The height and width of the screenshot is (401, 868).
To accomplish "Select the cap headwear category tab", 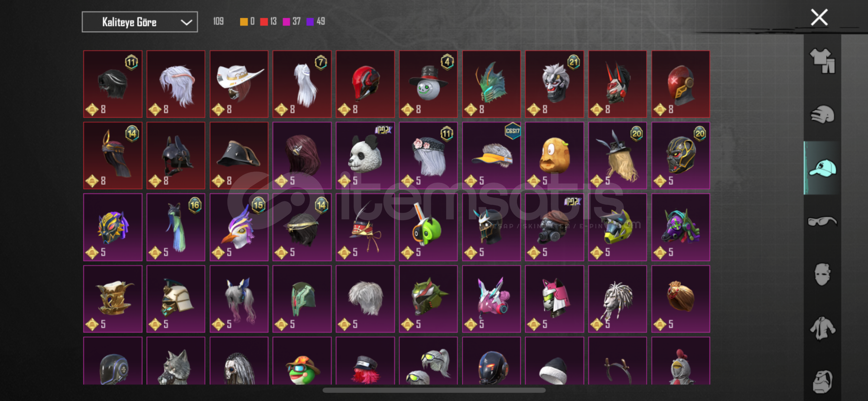I will coord(822,168).
